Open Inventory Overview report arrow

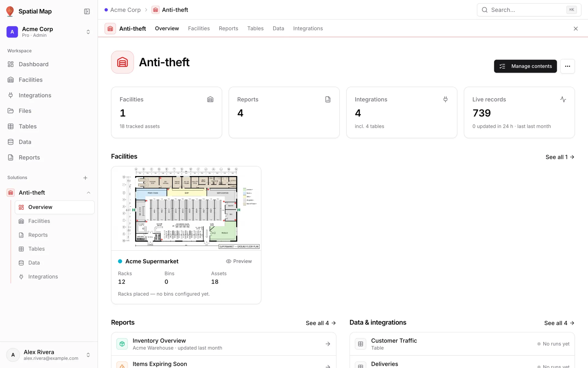328,344
